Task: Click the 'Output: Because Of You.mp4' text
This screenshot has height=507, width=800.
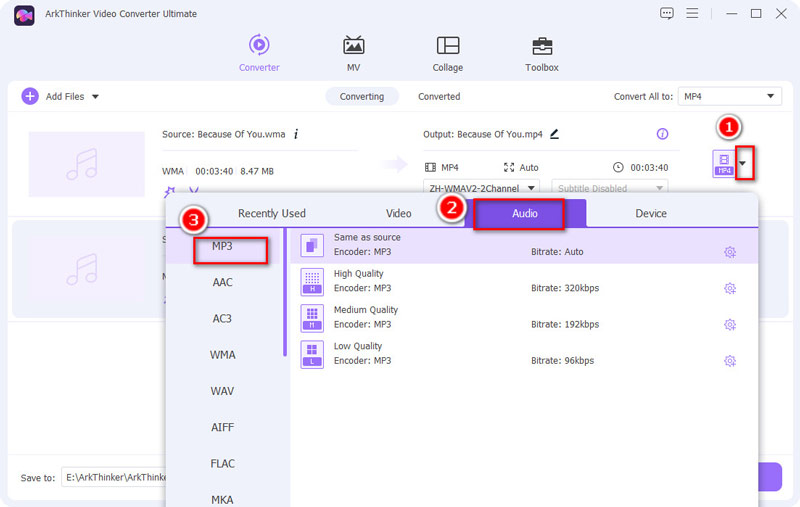Action: pyautogui.click(x=483, y=134)
